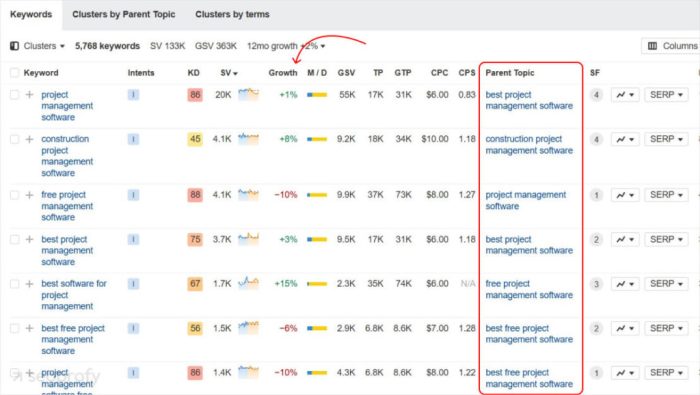Click CPC value $10.00
The image size is (700, 395).
(x=435, y=139)
